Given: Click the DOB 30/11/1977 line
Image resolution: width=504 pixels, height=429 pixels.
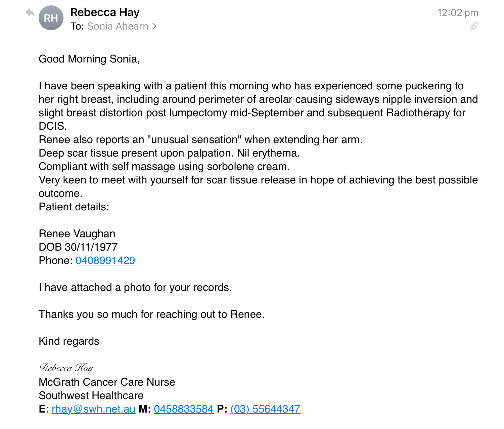Looking at the screenshot, I should pyautogui.click(x=78, y=247).
